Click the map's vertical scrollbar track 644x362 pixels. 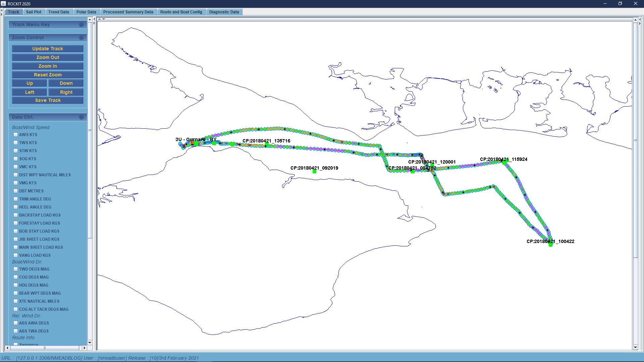[x=635, y=302]
